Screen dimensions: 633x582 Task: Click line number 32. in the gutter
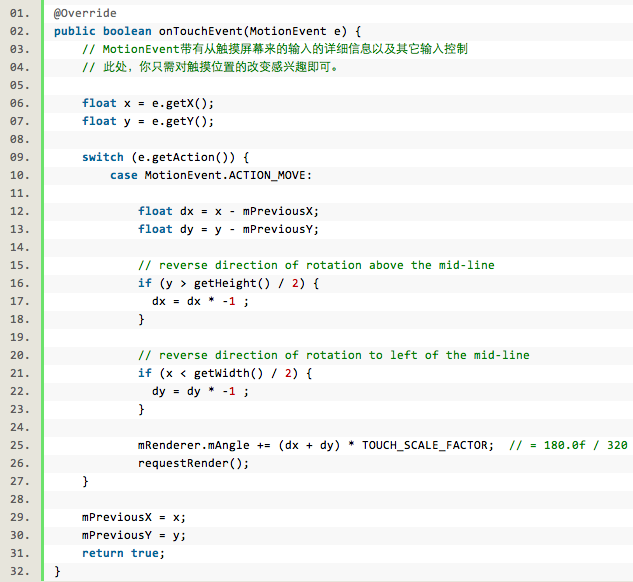pos(20,572)
